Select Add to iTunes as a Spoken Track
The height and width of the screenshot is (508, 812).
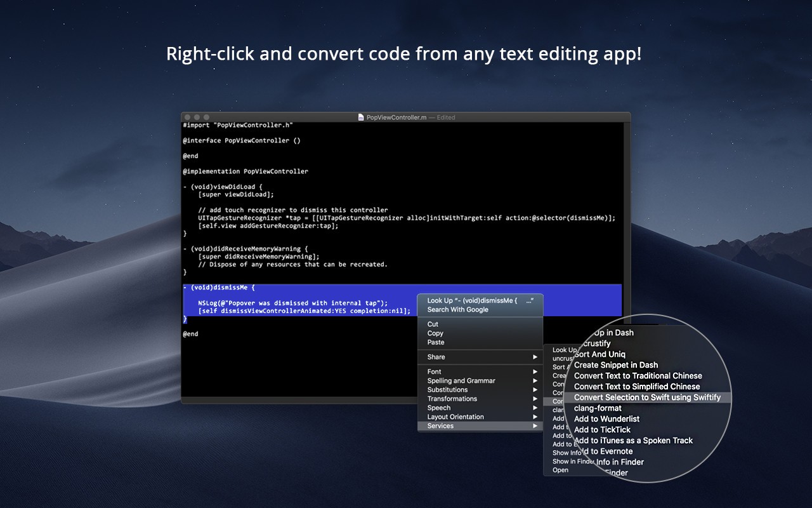[x=633, y=440]
